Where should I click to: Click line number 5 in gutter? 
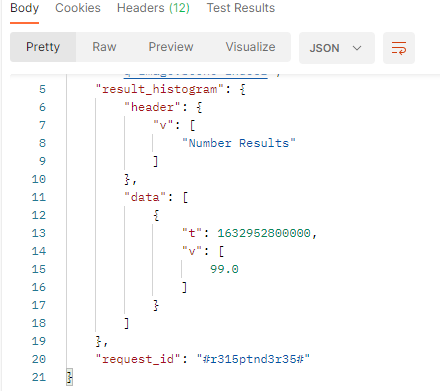pos(42,89)
